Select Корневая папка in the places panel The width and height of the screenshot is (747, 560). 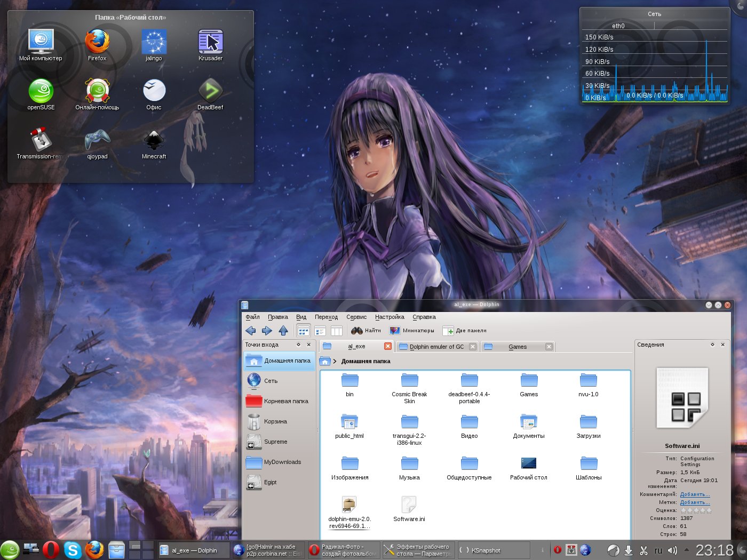click(x=280, y=401)
